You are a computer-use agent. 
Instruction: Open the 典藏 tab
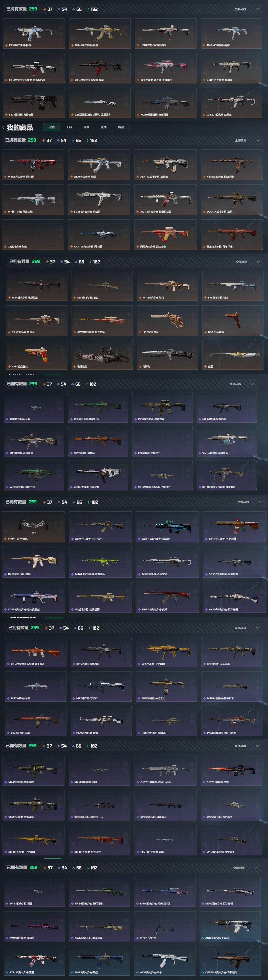(121, 128)
